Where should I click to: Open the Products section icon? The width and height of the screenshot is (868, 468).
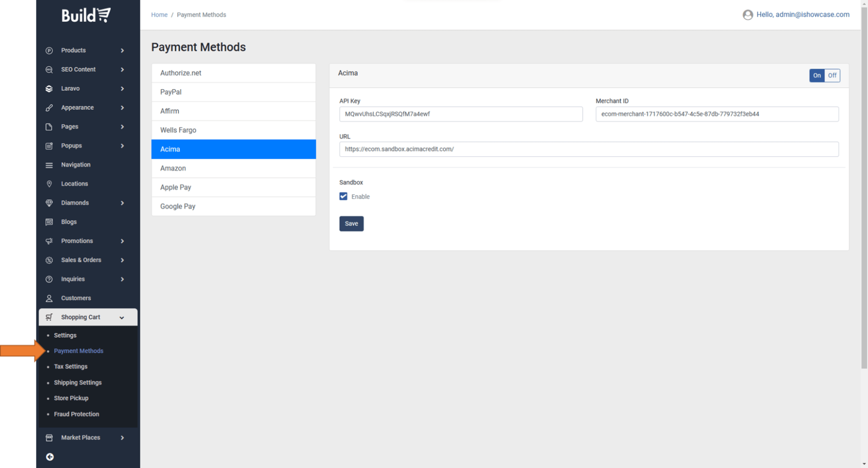[x=49, y=50]
